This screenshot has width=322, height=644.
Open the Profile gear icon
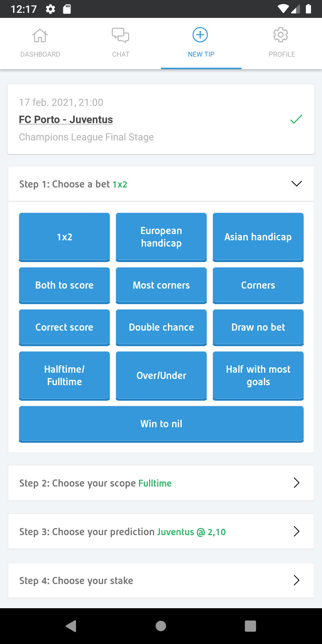pos(281,35)
